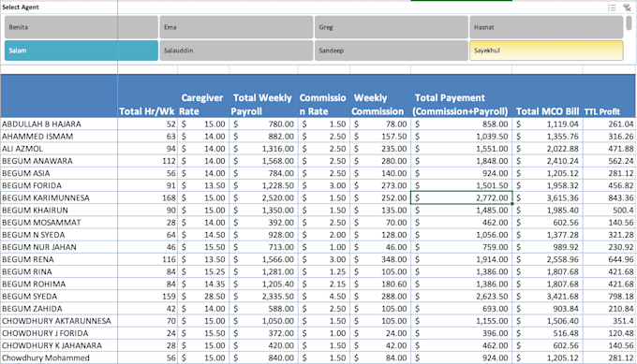Click the 2,022.88 MCO bill cell

coord(548,149)
